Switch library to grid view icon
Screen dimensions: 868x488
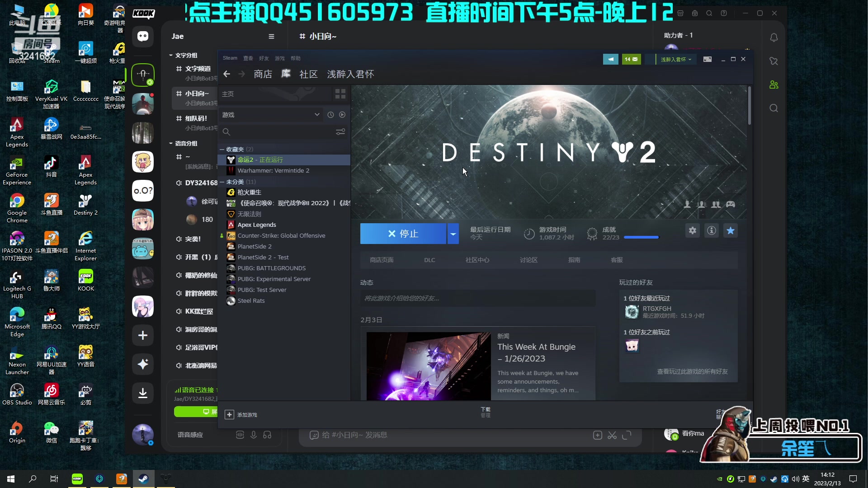coord(340,94)
